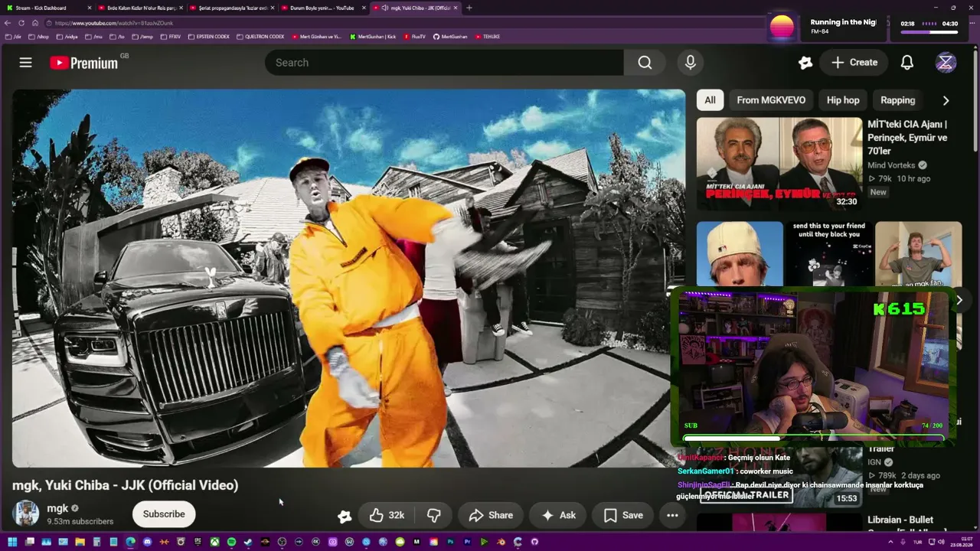980x551 pixels.
Task: Open Premiere Pro from the taskbar
Action: pos(467,542)
